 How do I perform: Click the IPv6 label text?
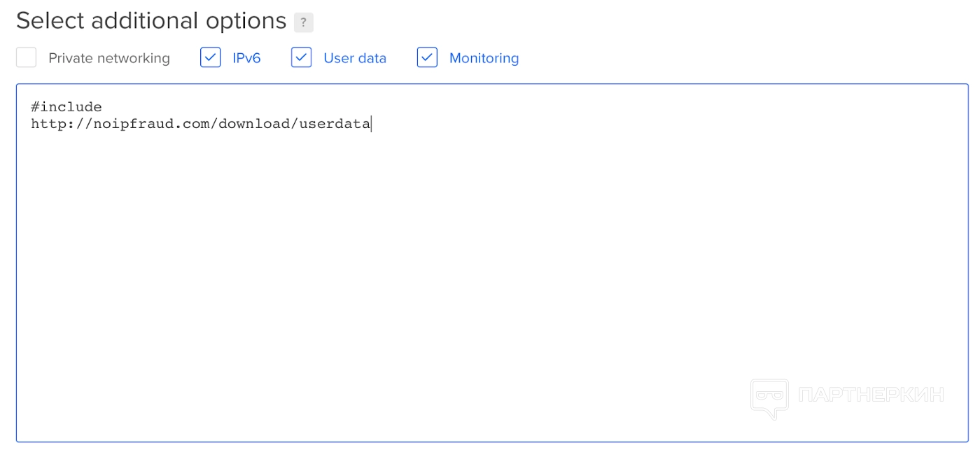point(246,58)
